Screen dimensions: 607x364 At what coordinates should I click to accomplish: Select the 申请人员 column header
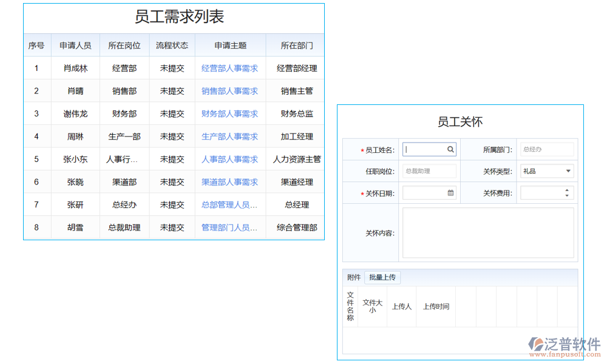pos(75,45)
